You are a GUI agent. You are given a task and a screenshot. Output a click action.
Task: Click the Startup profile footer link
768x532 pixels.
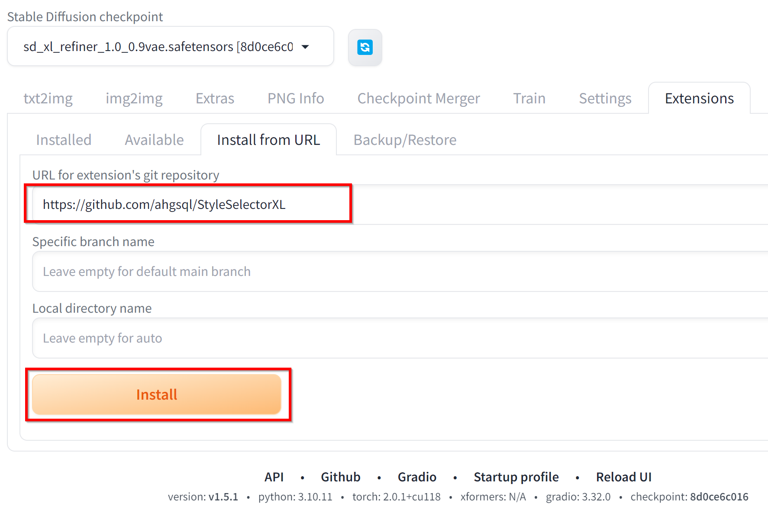[516, 477]
